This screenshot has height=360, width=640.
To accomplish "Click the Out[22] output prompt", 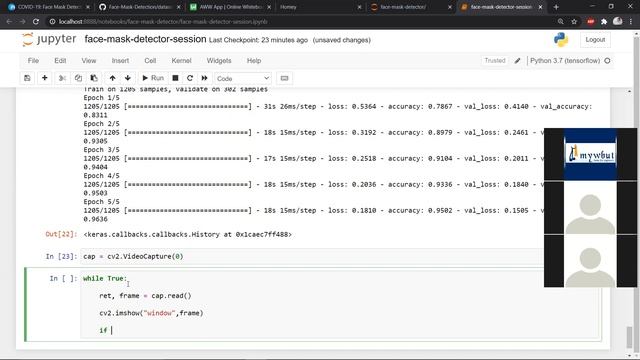I will click(x=61, y=234).
